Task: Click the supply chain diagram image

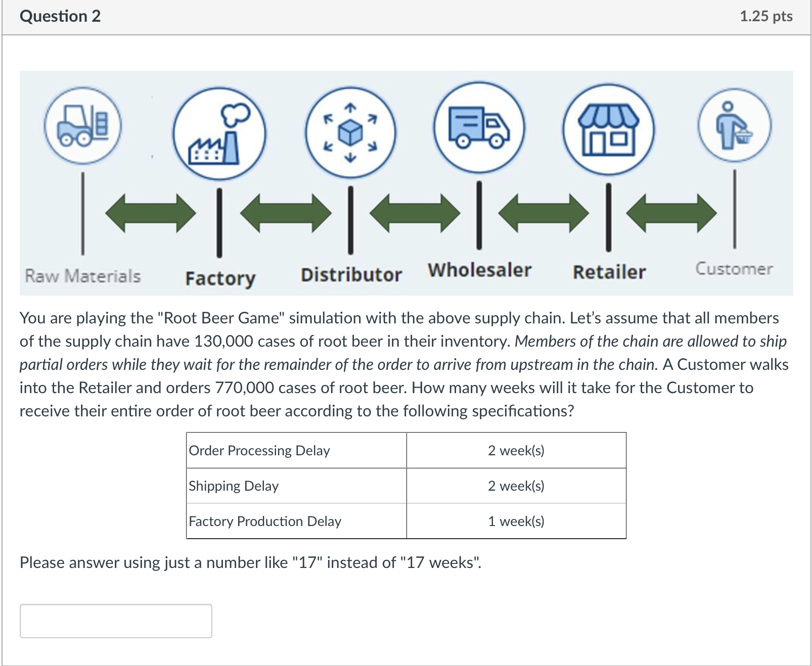Action: (404, 182)
